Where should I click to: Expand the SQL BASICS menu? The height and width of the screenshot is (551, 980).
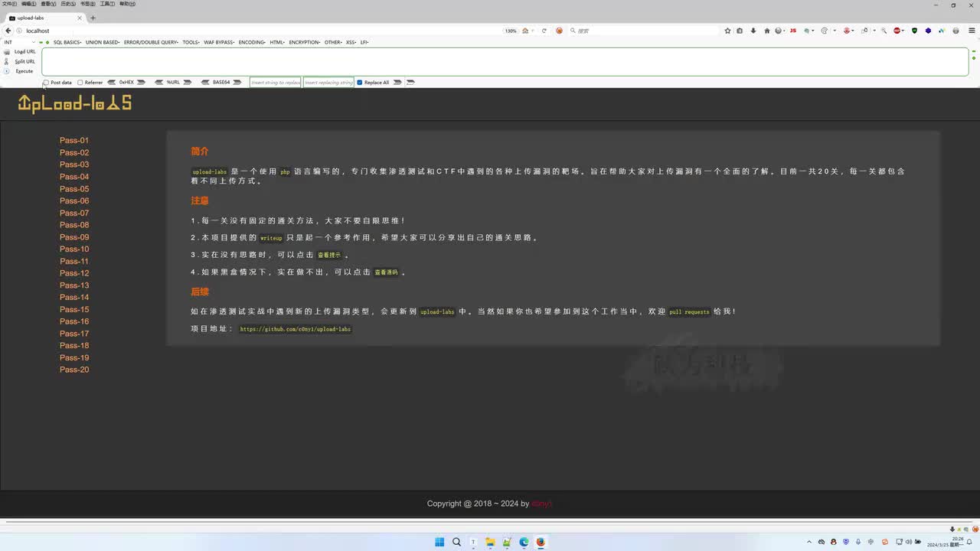coord(67,42)
